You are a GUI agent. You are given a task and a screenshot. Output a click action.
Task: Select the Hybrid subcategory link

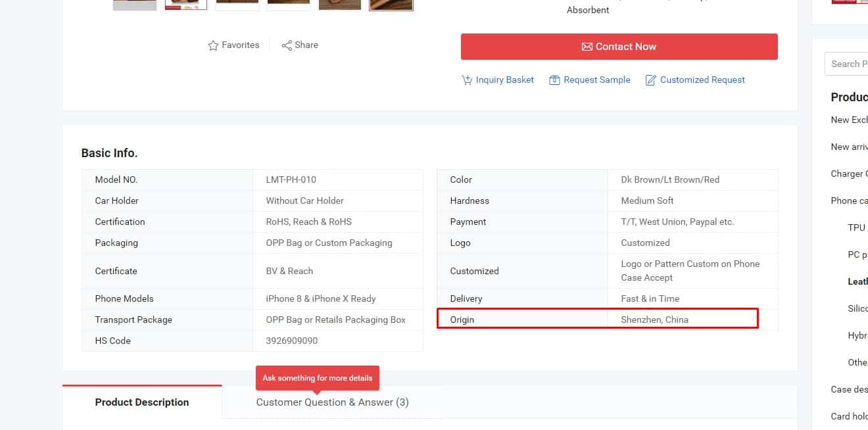click(x=857, y=335)
